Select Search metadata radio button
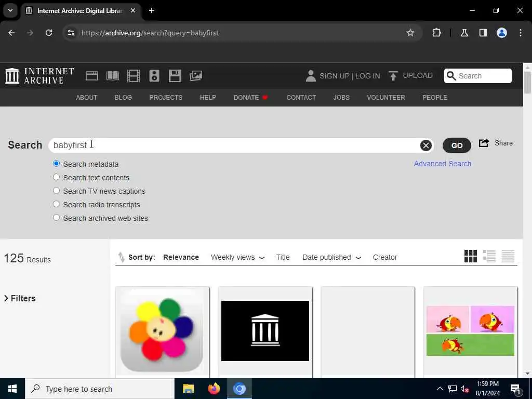 [x=56, y=164]
